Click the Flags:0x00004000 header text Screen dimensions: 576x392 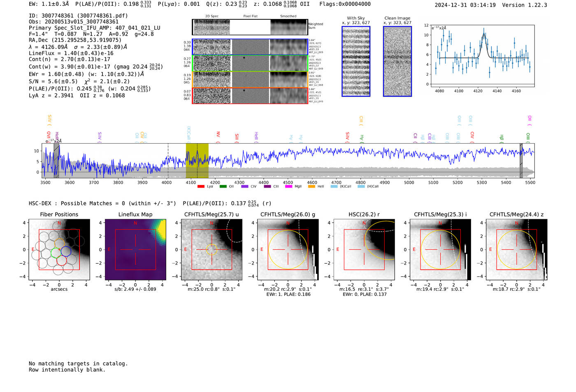[345, 4]
